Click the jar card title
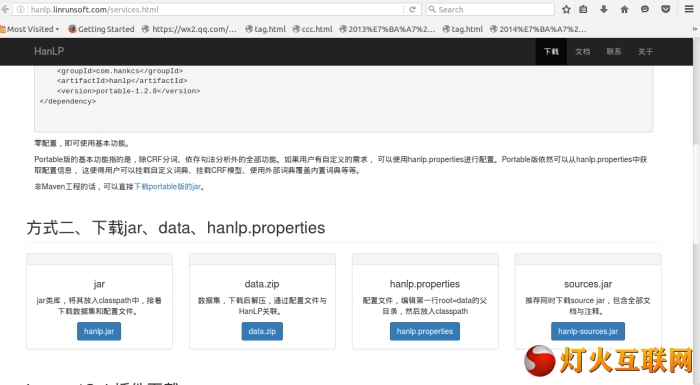This screenshot has width=700, height=385. (99, 284)
